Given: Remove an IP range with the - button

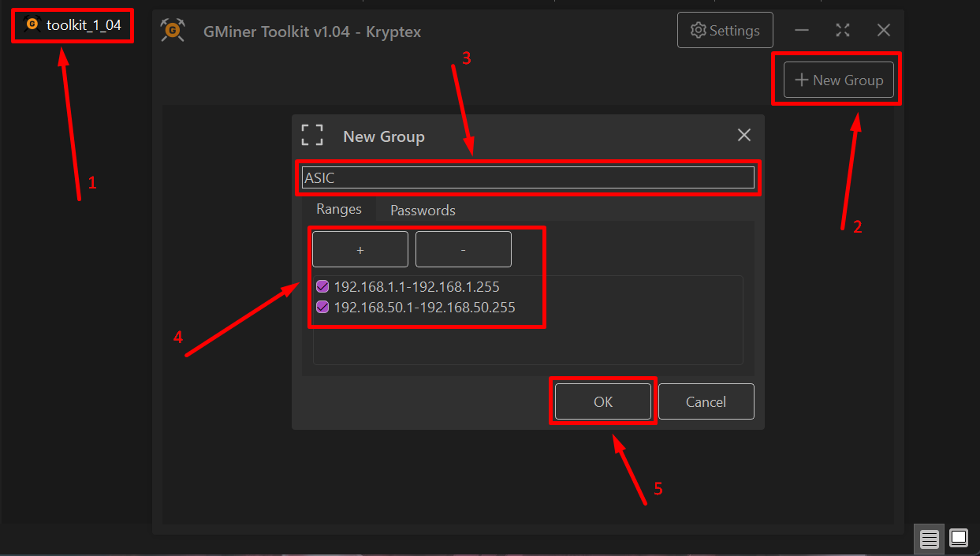Looking at the screenshot, I should point(463,249).
